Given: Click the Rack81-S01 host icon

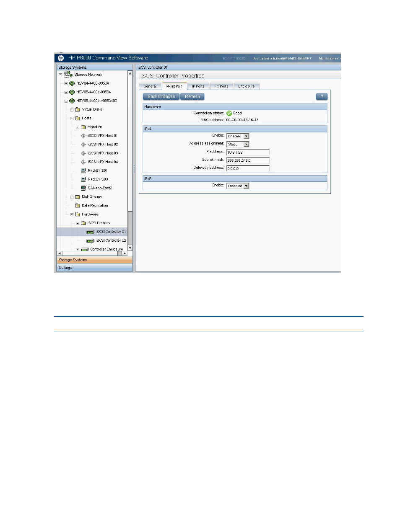Looking at the screenshot, I should click(x=83, y=170).
